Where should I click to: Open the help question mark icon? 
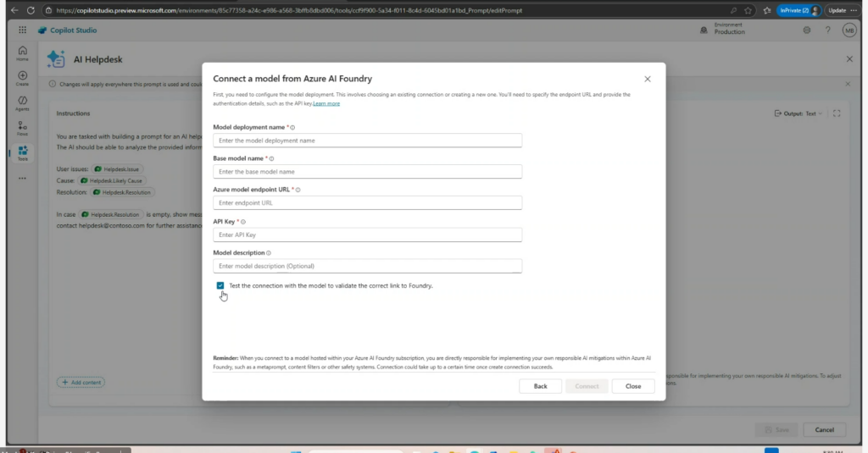click(827, 30)
